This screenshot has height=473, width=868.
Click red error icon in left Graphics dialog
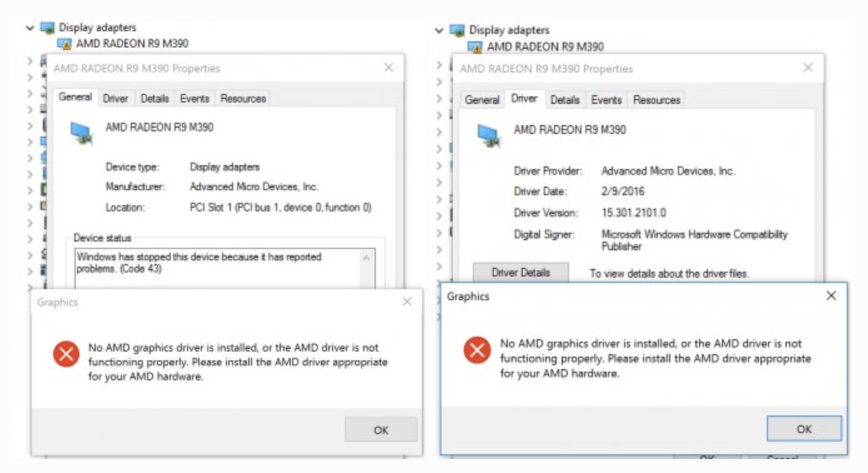tap(66, 355)
